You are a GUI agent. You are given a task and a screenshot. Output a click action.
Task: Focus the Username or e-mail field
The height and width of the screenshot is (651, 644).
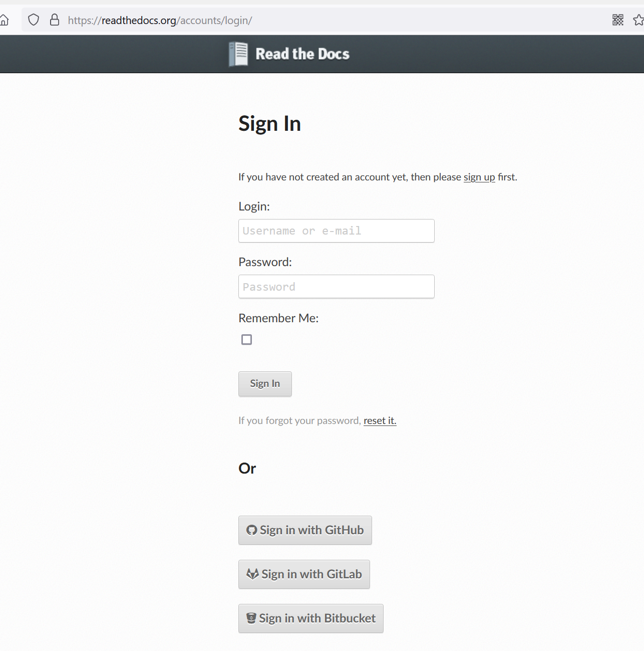(x=337, y=231)
